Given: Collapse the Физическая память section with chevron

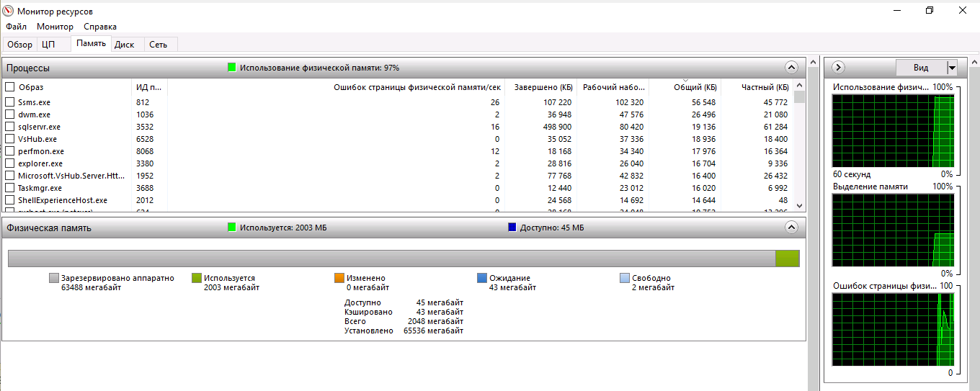Looking at the screenshot, I should pos(791,228).
